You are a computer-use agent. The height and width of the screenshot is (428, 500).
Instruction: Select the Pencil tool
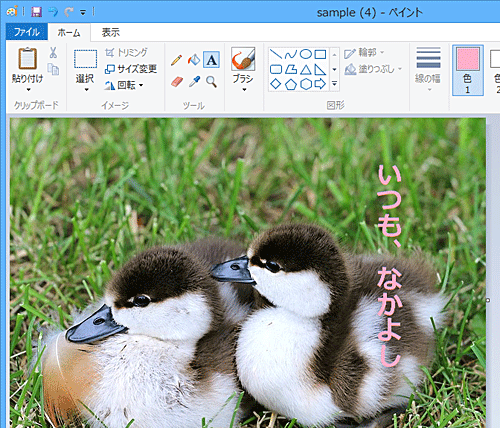pos(177,60)
